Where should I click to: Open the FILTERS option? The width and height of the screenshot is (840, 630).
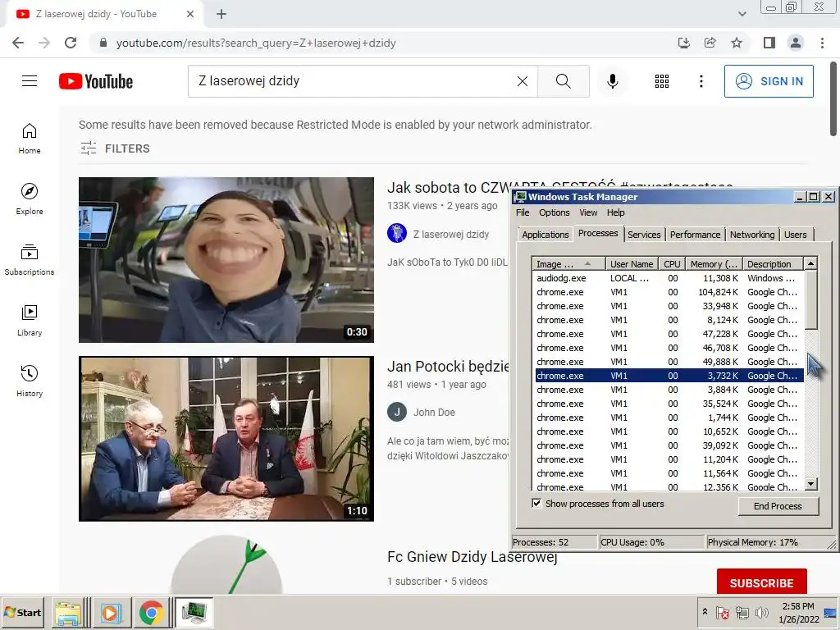[x=115, y=148]
